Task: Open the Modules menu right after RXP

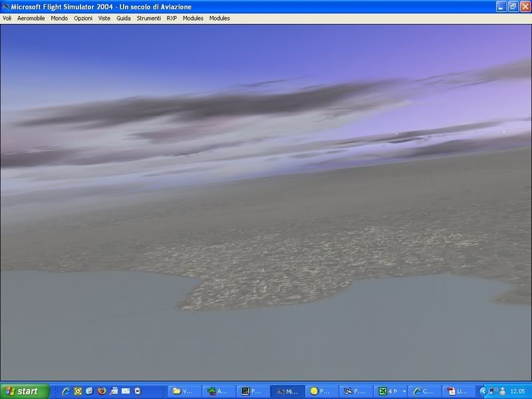Action: (193, 19)
